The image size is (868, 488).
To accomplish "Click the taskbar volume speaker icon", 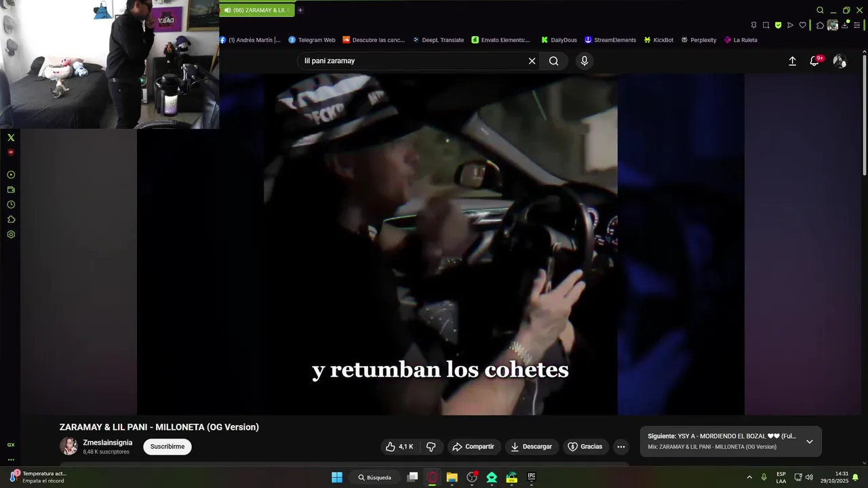I will point(809,477).
